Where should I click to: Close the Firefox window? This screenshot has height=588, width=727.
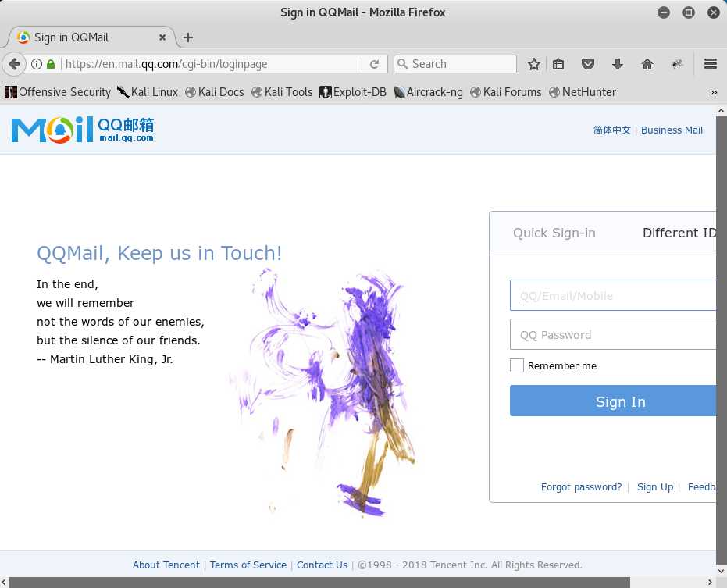714,12
